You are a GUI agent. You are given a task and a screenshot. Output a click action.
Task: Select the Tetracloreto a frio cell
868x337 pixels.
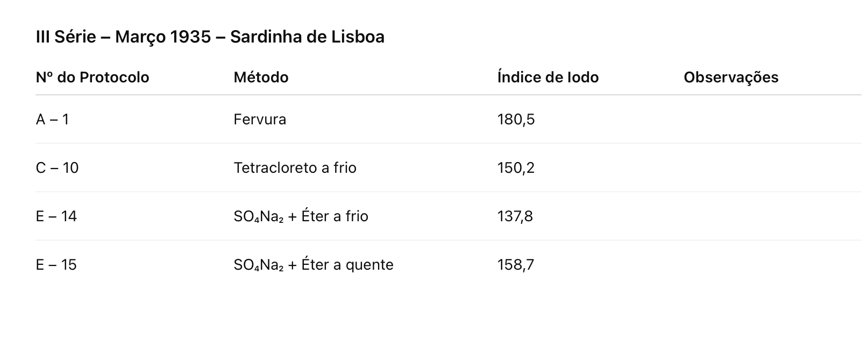[295, 168]
